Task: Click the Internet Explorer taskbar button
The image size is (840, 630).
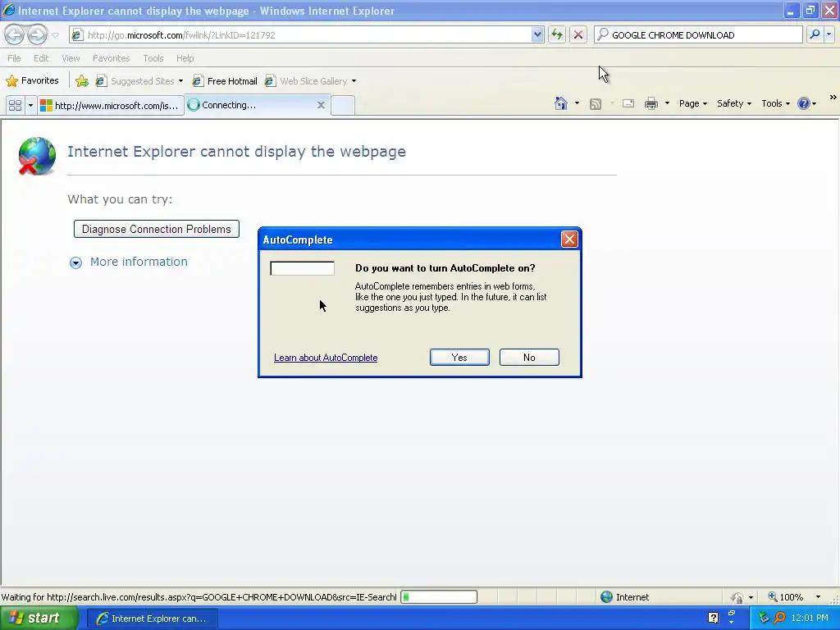Action: 152,619
